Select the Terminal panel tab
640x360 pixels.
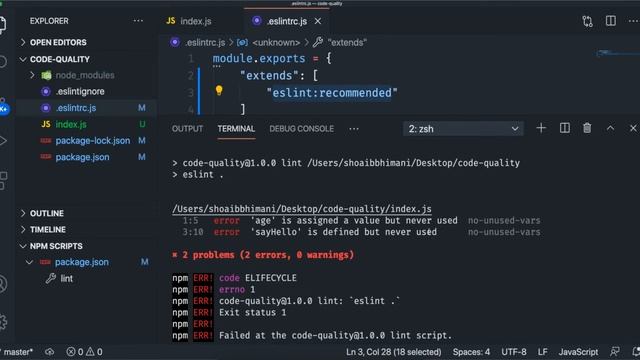tap(236, 129)
